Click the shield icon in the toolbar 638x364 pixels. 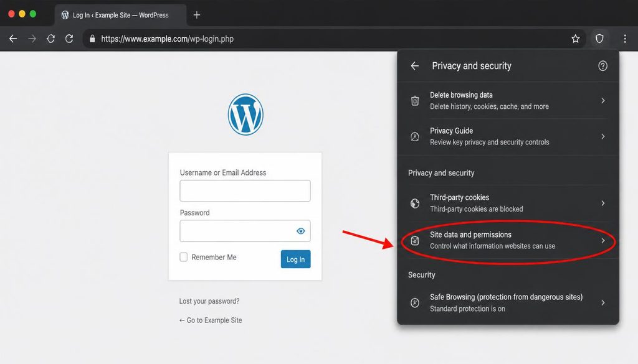pyautogui.click(x=599, y=39)
